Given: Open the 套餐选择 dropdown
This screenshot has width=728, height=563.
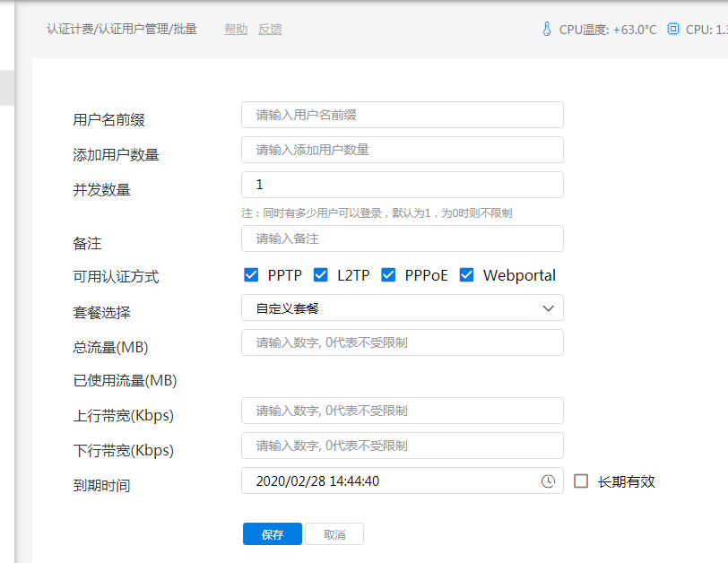Looking at the screenshot, I should (402, 308).
